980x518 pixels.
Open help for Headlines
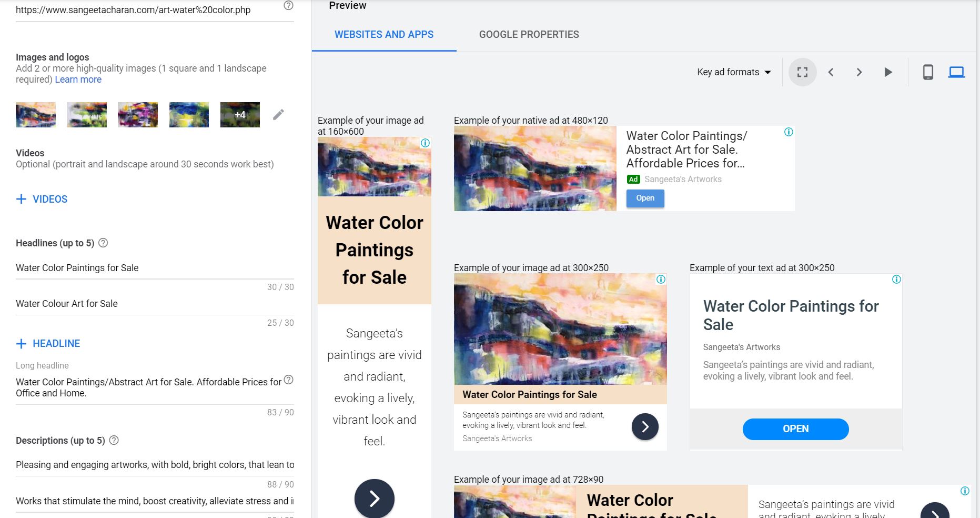click(103, 243)
